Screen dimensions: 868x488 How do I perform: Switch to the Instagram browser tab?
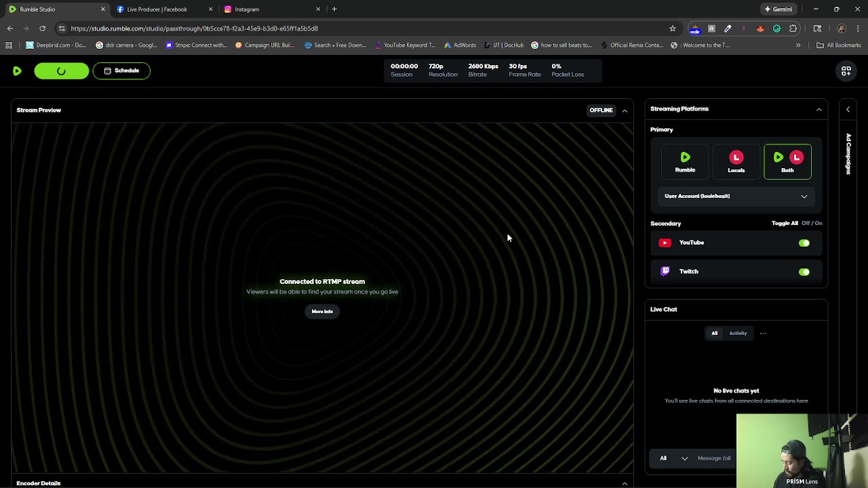point(271,9)
